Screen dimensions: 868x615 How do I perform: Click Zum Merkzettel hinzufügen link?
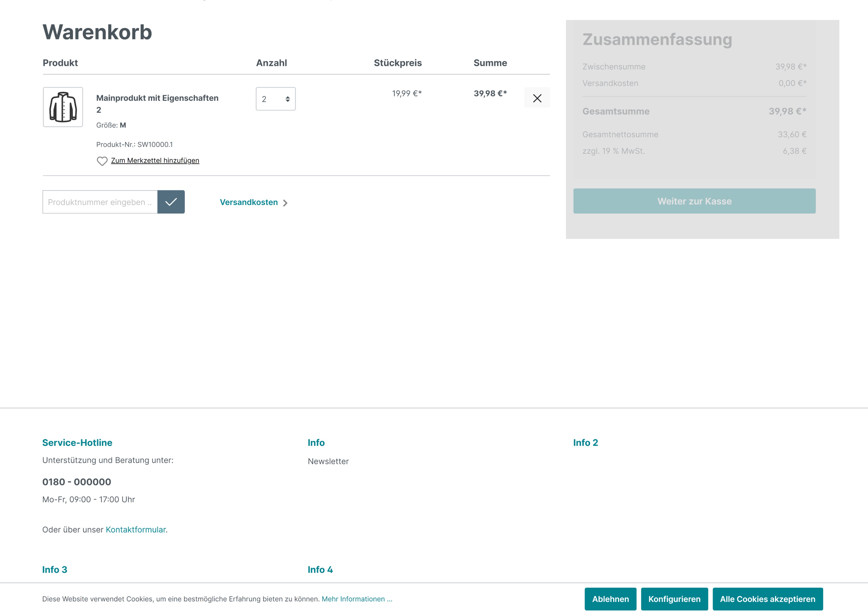[155, 160]
